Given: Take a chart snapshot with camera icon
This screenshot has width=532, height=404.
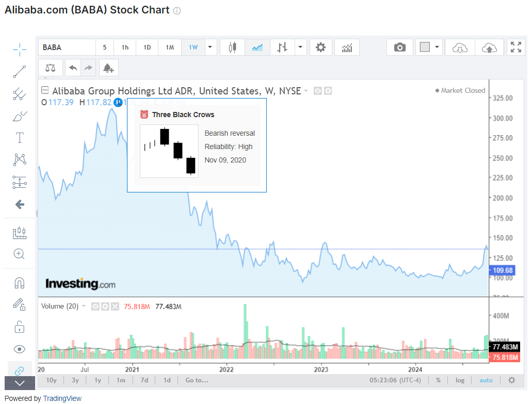Looking at the screenshot, I should tap(400, 47).
